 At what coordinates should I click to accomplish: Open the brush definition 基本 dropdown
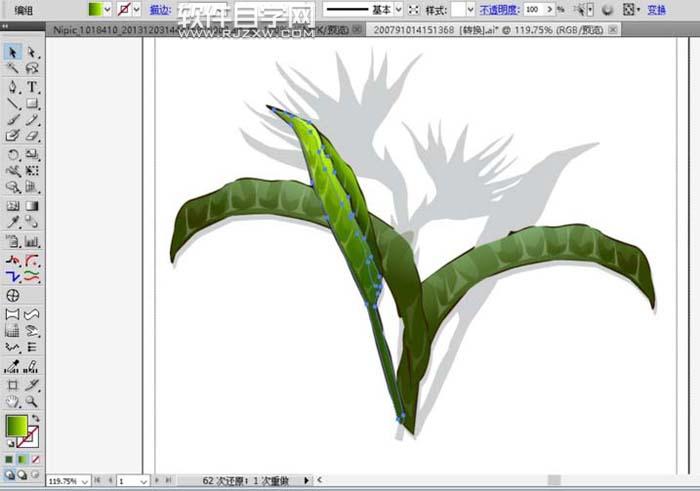(398, 9)
